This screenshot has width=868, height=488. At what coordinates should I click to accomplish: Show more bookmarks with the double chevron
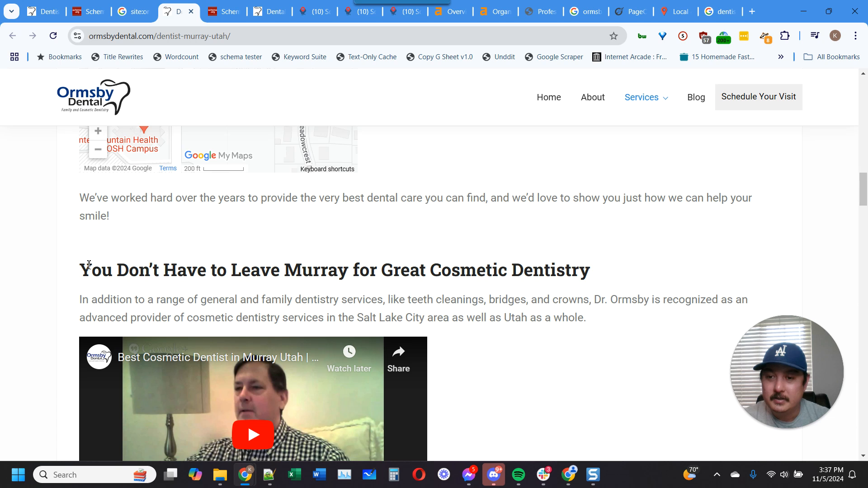tap(781, 57)
